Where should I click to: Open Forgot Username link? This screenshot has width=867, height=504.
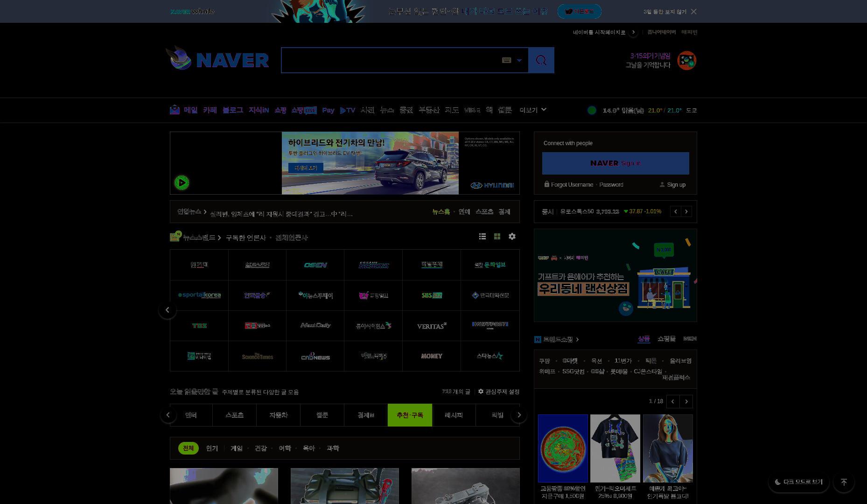(x=572, y=185)
